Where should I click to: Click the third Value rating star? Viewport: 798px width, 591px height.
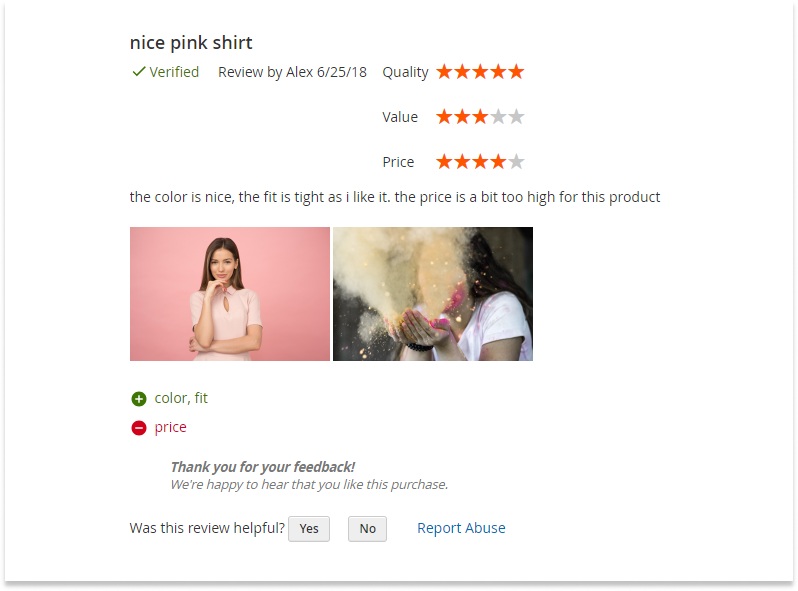[x=480, y=117]
